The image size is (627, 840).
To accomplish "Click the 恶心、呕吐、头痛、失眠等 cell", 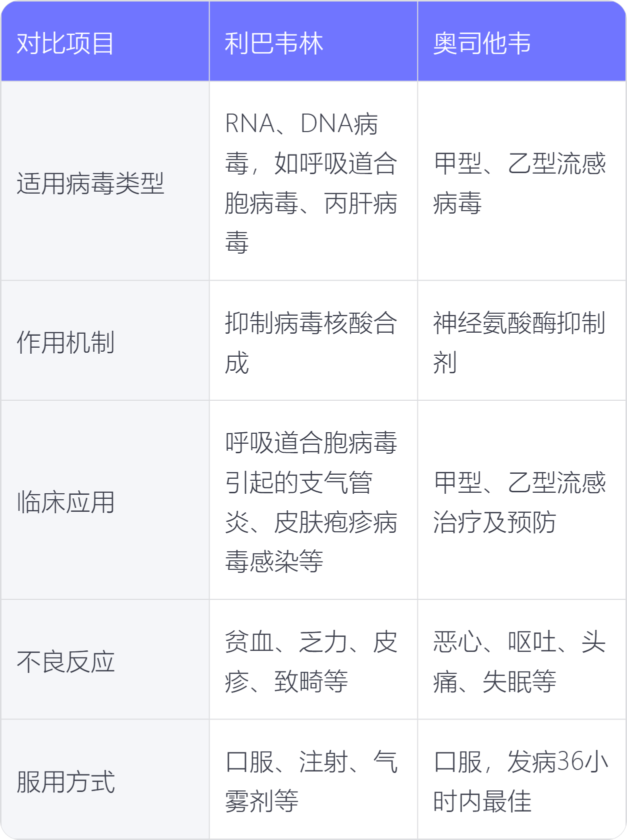I will [x=521, y=660].
